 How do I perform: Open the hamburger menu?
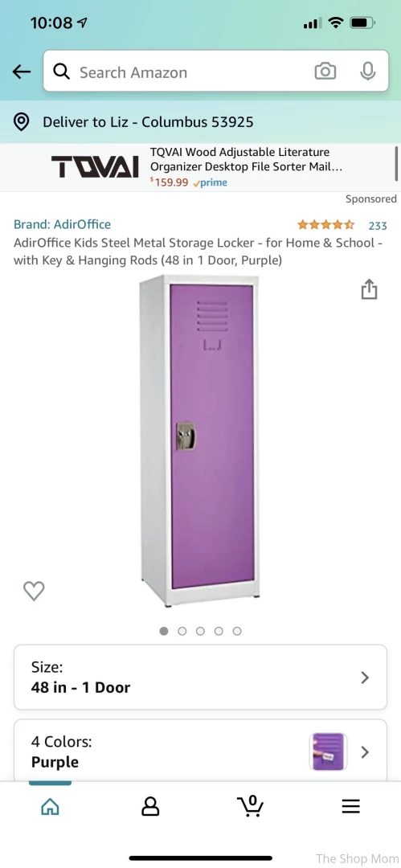[350, 807]
